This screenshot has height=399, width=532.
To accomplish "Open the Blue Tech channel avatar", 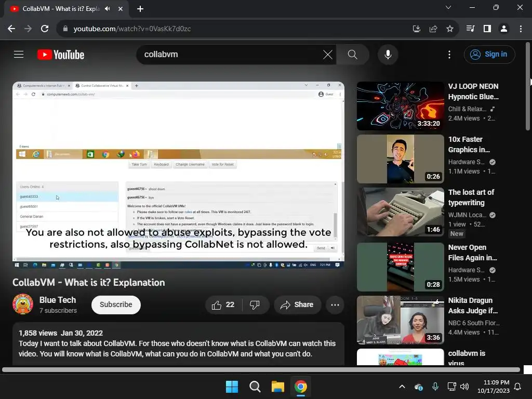I will pos(23,304).
